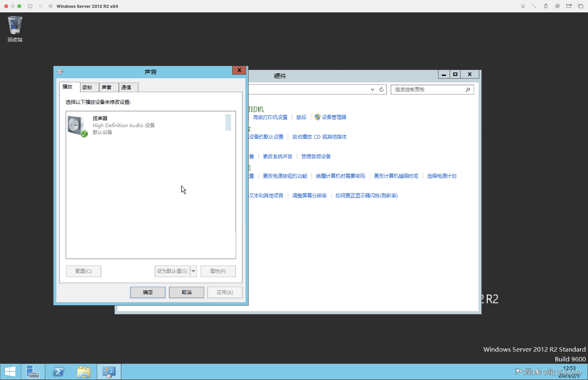Screen dimensions: 588x380
Task: Minimize the 硬件 control panel window
Action: (444, 74)
